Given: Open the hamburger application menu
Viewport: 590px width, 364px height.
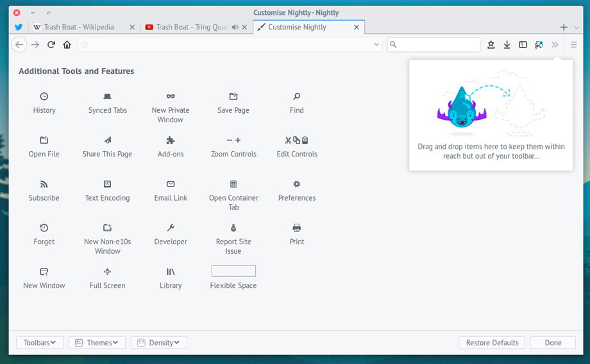Looking at the screenshot, I should coord(574,45).
